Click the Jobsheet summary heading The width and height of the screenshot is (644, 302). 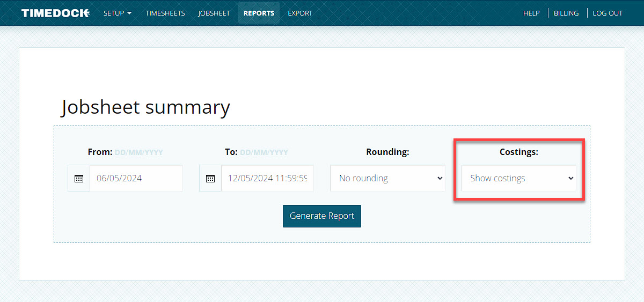click(145, 107)
